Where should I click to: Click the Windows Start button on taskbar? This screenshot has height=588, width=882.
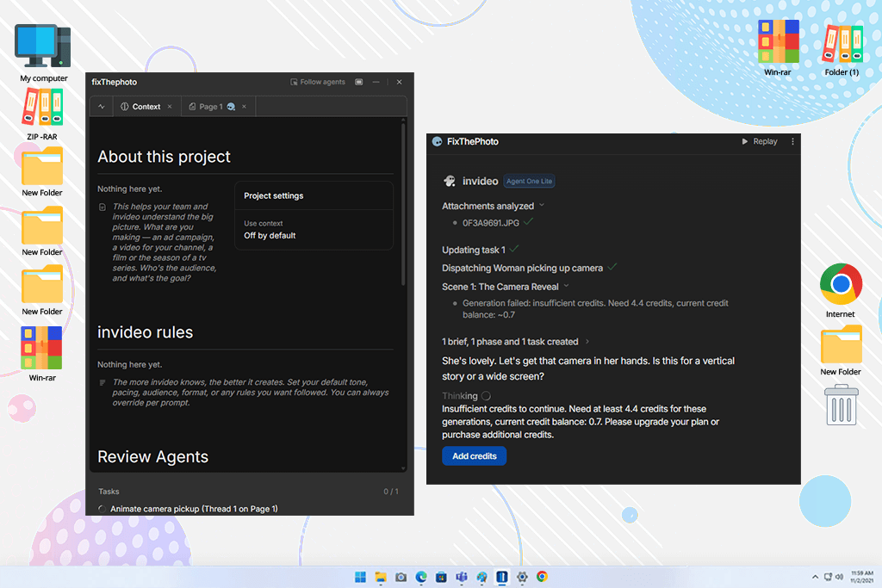point(361,577)
